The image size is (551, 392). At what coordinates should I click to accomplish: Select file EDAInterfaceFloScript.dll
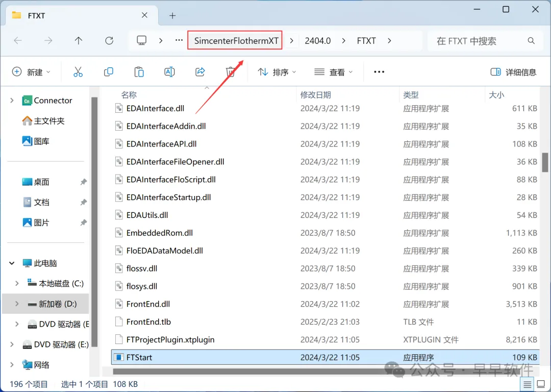point(171,180)
